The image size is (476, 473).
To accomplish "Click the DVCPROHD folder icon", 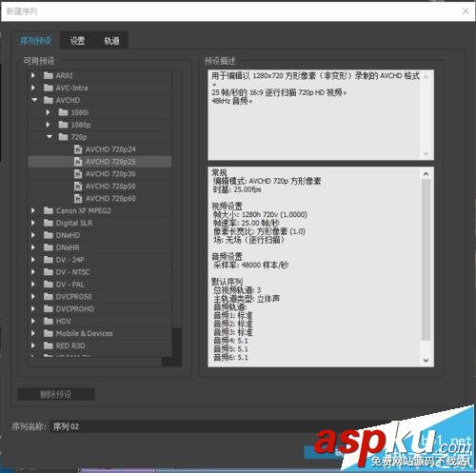I will point(49,308).
